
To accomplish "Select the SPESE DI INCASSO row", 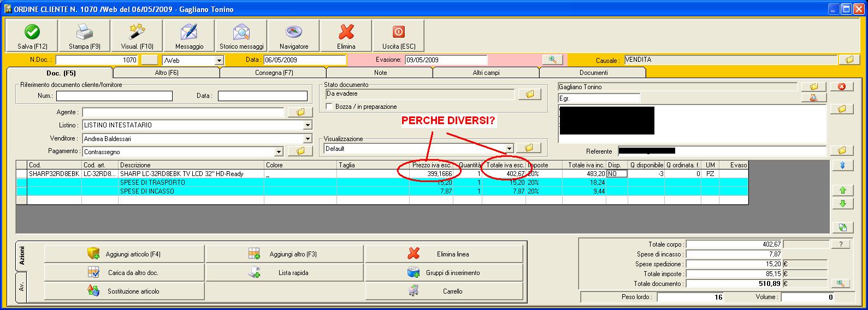I will click(x=382, y=191).
